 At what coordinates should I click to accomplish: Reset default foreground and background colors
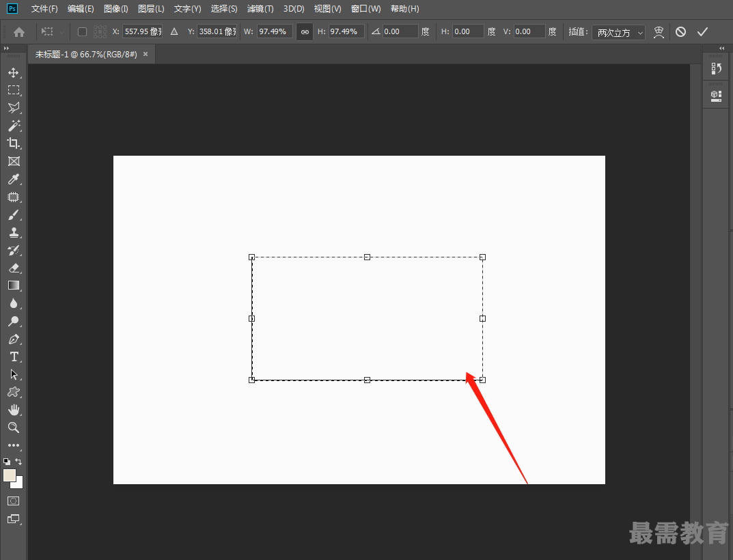tap(7, 462)
